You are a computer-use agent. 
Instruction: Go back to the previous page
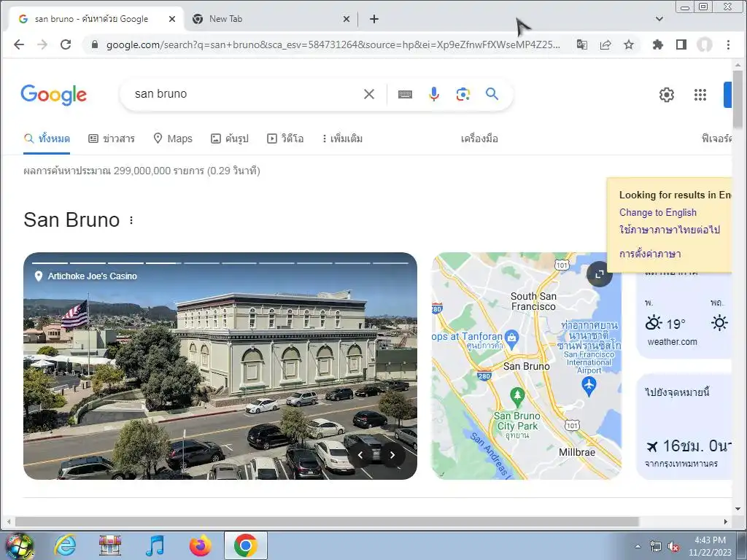(x=18, y=44)
